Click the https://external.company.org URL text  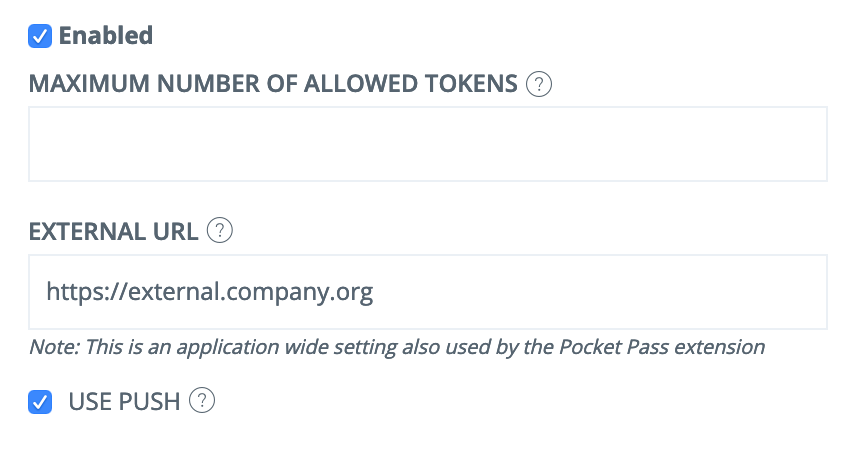point(210,292)
